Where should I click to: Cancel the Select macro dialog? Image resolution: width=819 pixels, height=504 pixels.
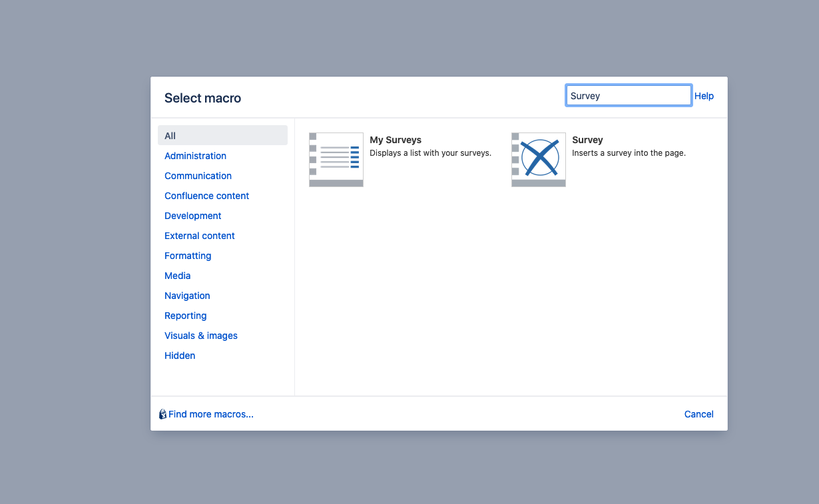[698, 414]
